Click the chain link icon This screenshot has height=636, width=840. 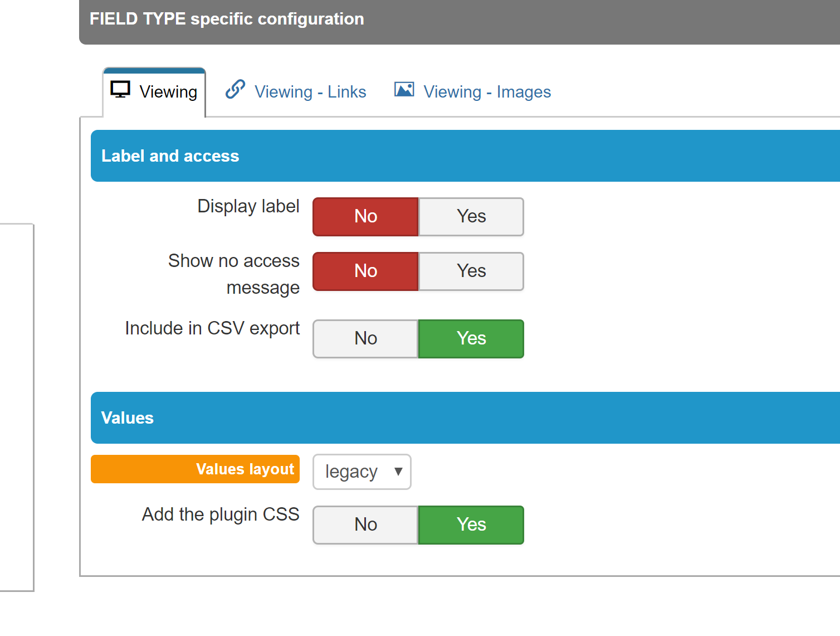click(x=235, y=90)
